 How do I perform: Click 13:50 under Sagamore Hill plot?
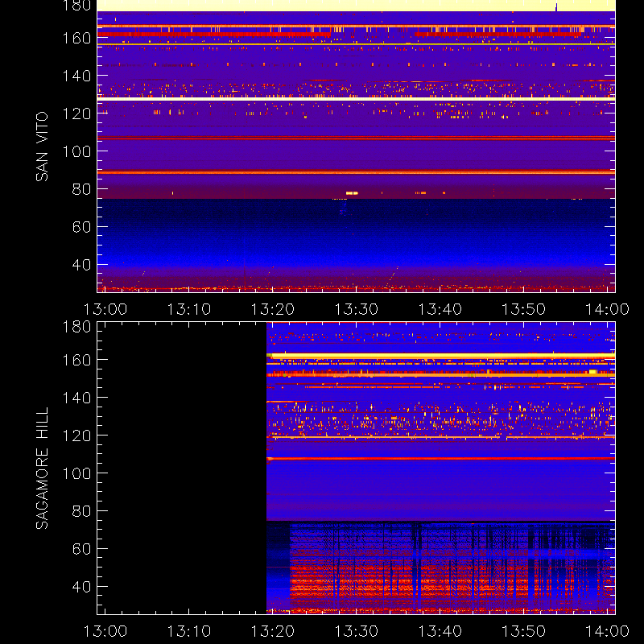pos(524,631)
